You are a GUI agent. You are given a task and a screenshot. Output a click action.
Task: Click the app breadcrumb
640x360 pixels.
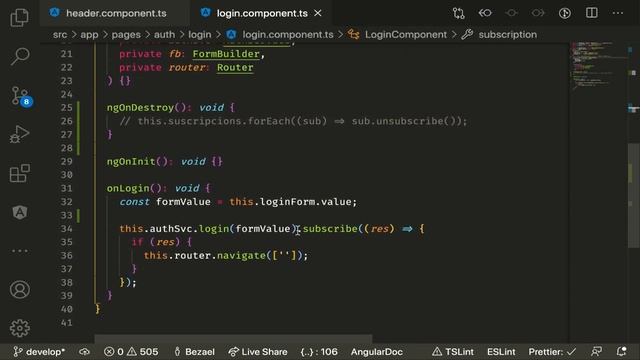[x=89, y=35]
